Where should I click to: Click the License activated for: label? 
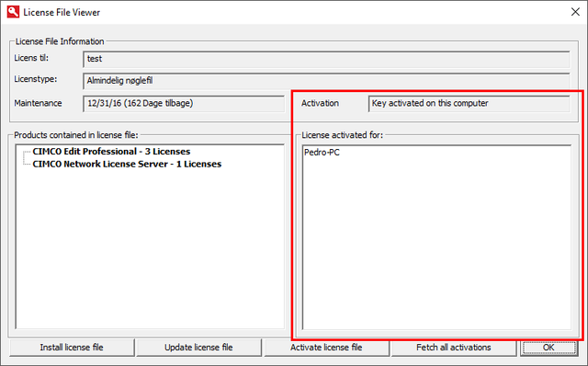click(x=343, y=135)
